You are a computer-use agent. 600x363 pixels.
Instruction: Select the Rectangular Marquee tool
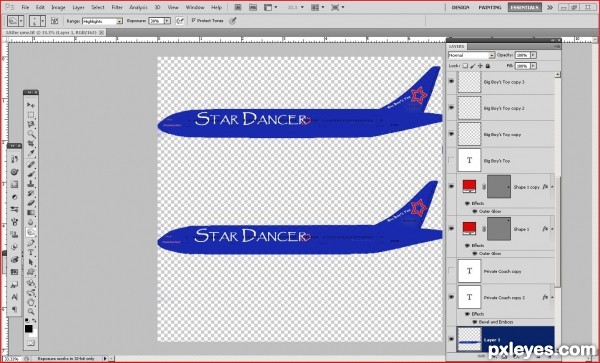coord(31,115)
